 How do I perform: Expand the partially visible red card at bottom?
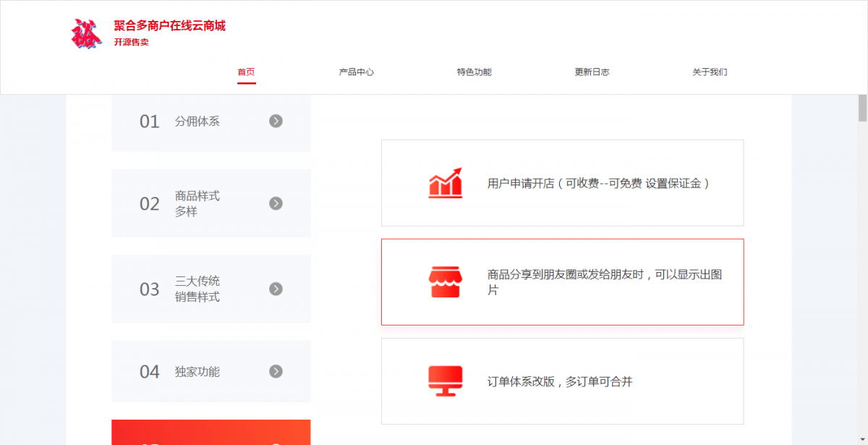(x=210, y=434)
